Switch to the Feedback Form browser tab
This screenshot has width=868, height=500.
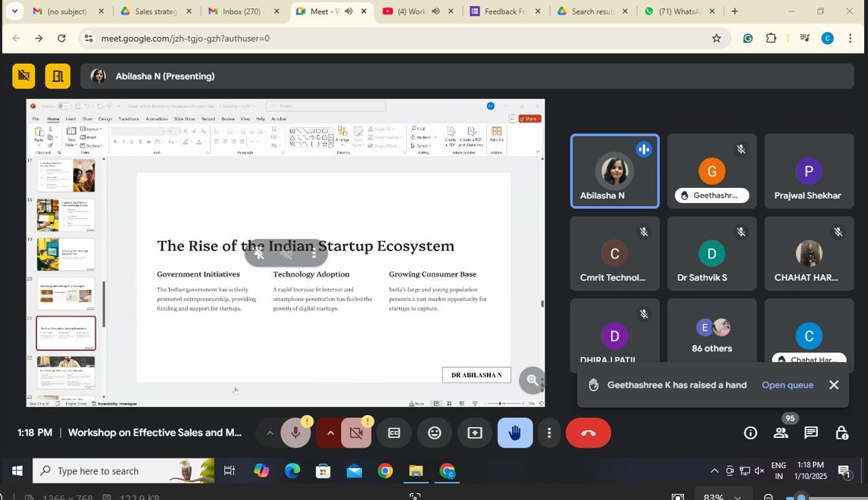click(504, 11)
